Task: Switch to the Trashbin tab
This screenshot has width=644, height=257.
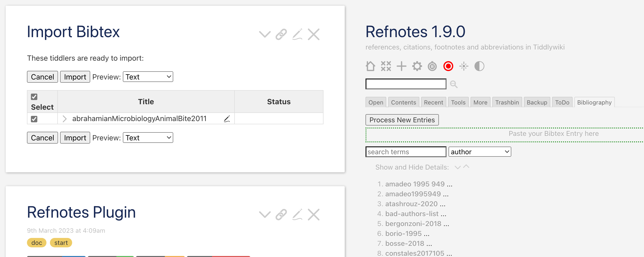Action: 507,102
